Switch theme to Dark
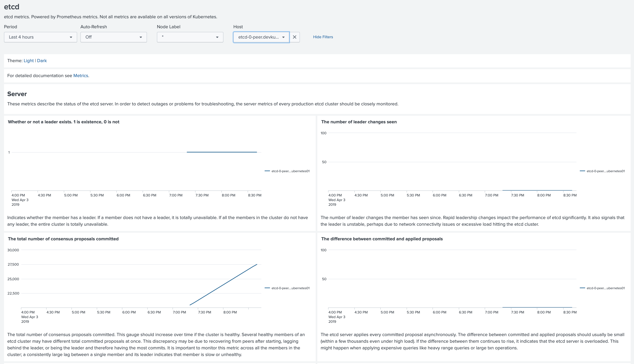 42,61
